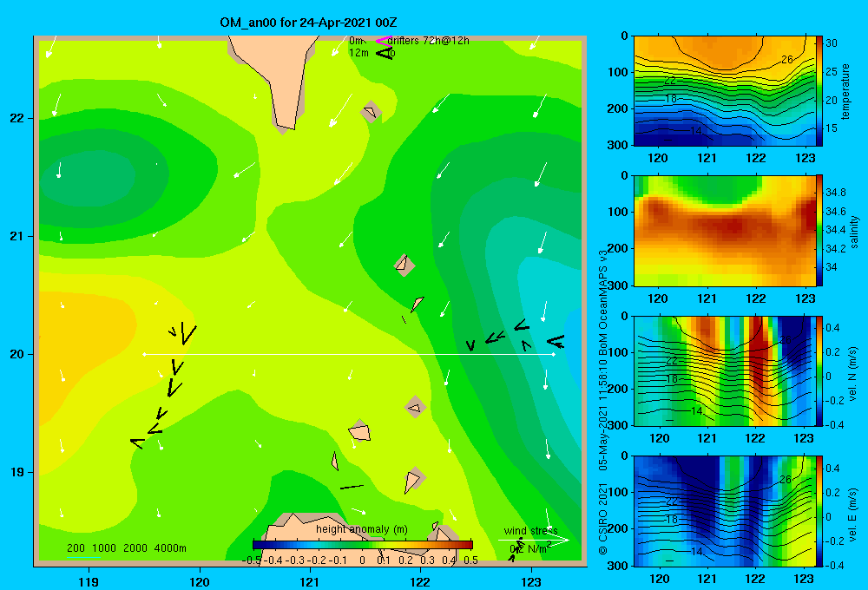Click the 'height anomaly (m)' label

click(x=362, y=529)
